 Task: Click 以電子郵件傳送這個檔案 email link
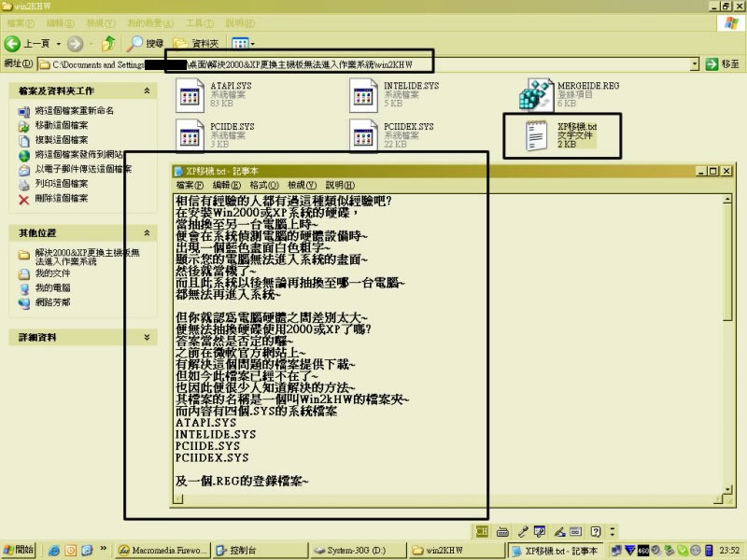point(83,169)
